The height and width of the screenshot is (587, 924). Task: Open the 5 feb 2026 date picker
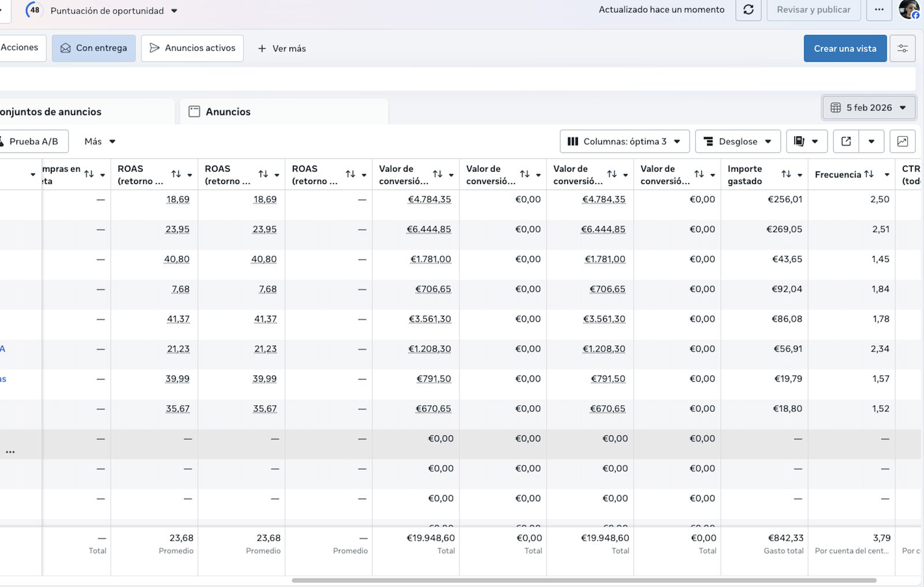(x=869, y=107)
